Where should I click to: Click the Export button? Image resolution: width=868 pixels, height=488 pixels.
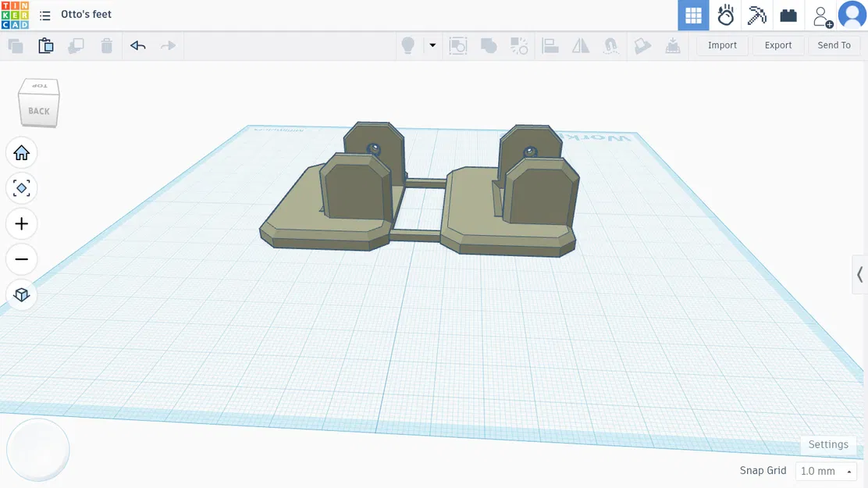click(x=777, y=45)
